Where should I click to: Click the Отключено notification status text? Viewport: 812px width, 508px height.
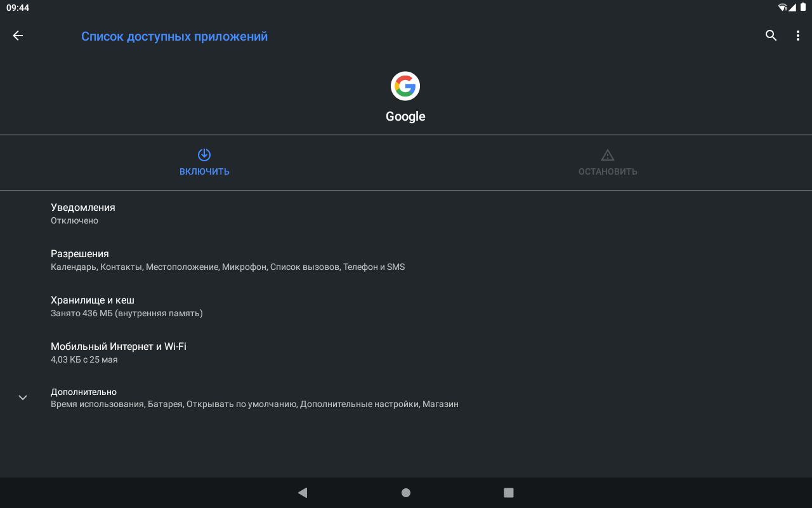pos(74,220)
